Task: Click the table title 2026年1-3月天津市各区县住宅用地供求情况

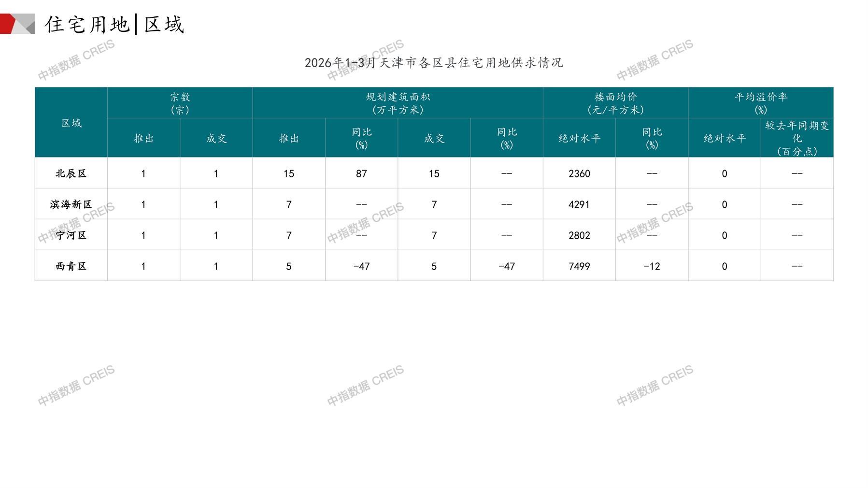Action: (433, 63)
